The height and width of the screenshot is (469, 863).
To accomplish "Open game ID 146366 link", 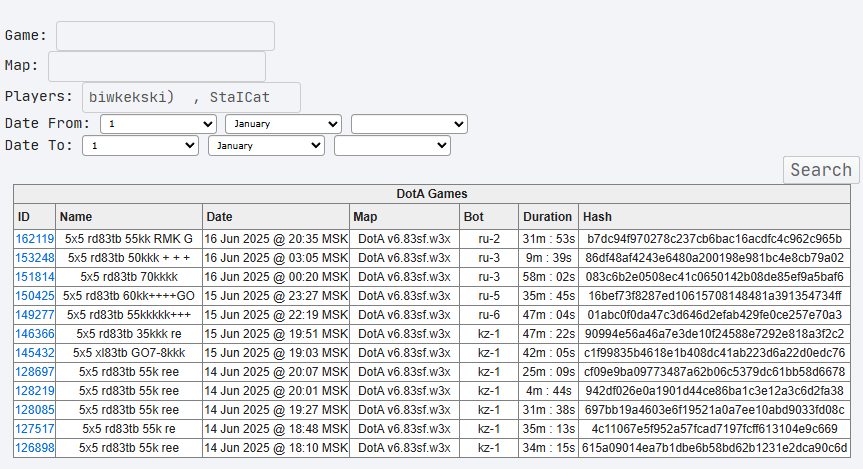I will point(35,334).
